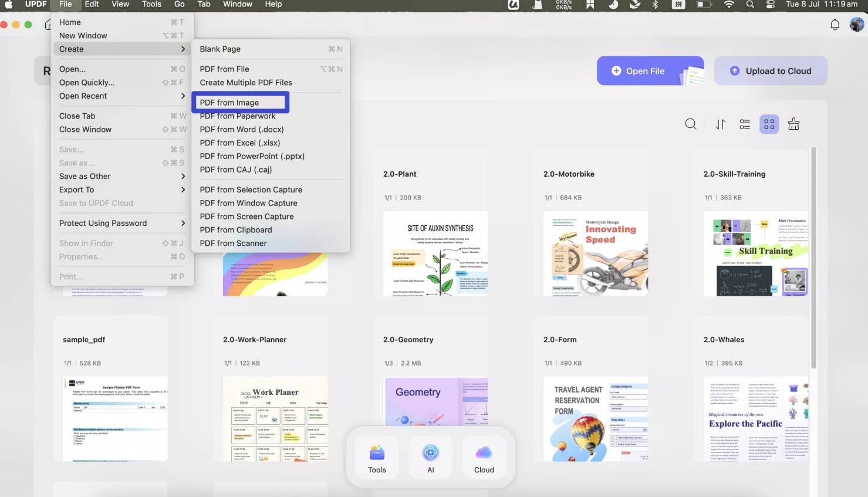Switch to list view of files

(x=745, y=124)
